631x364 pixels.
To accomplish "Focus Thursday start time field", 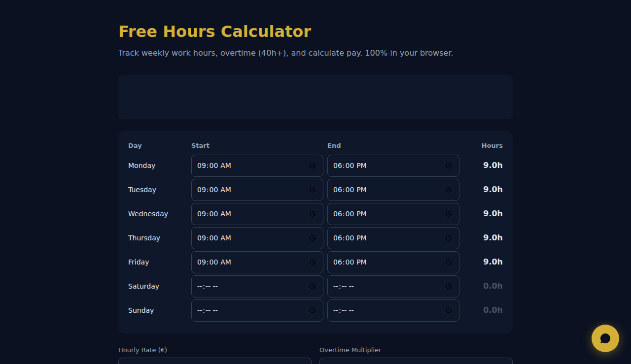I will click(257, 238).
